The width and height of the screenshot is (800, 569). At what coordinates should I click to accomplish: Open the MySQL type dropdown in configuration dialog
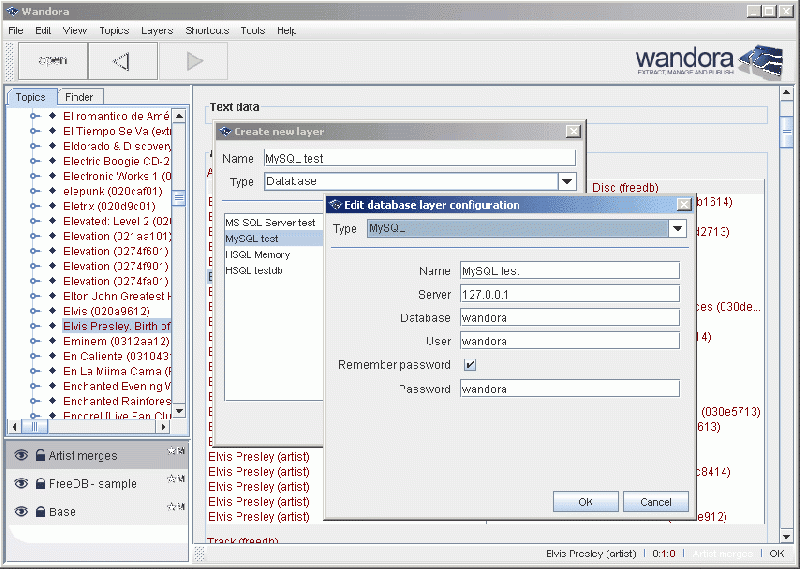[x=677, y=229]
